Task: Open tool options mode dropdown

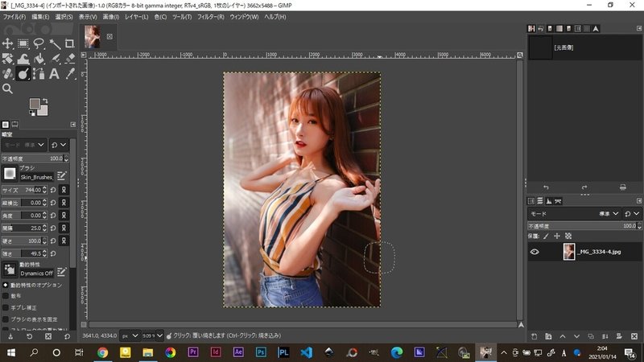Action: click(24, 145)
